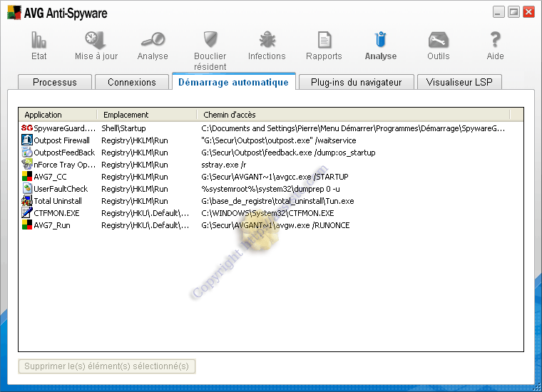The width and height of the screenshot is (542, 392).
Task: Click the sstray.exe /r path
Action: coord(224,165)
